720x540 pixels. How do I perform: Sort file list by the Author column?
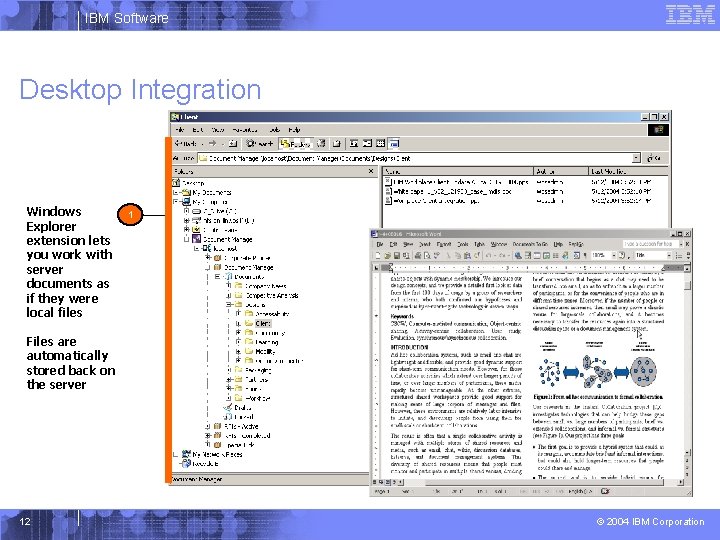point(561,171)
